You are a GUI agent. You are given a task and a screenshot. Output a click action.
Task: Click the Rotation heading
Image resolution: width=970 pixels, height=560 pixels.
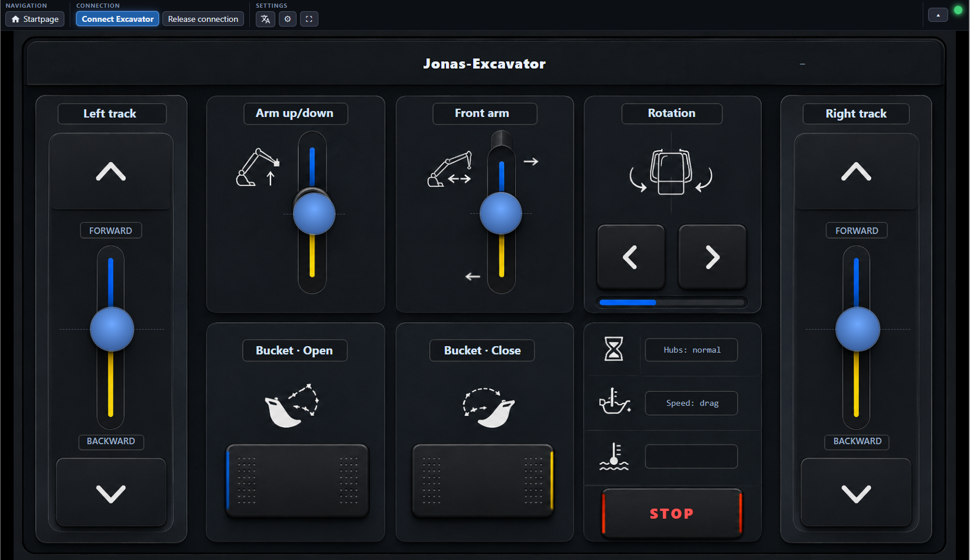(x=672, y=113)
